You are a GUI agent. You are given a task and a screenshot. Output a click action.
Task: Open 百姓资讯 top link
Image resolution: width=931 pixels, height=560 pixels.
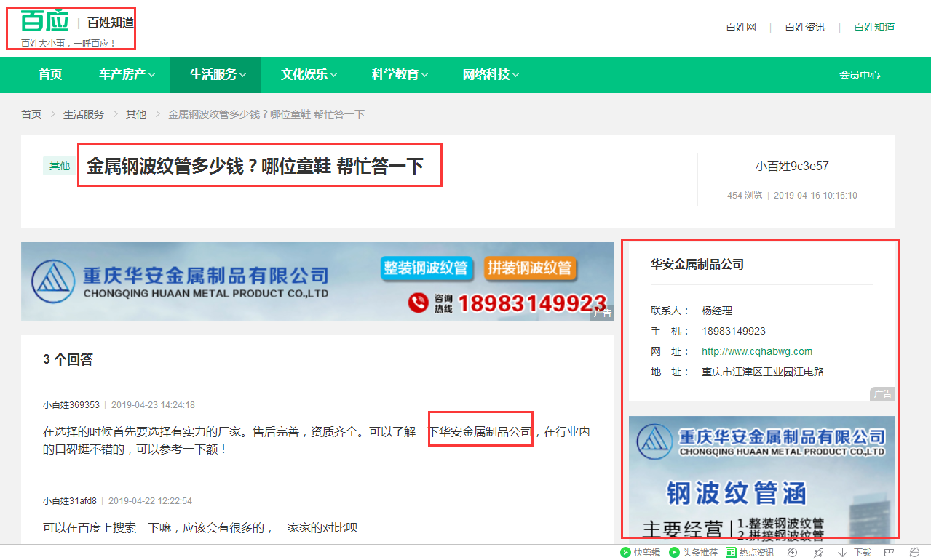point(805,27)
